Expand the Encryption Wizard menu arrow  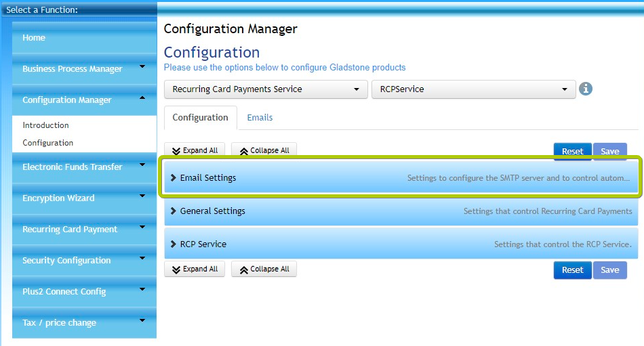coord(142,196)
